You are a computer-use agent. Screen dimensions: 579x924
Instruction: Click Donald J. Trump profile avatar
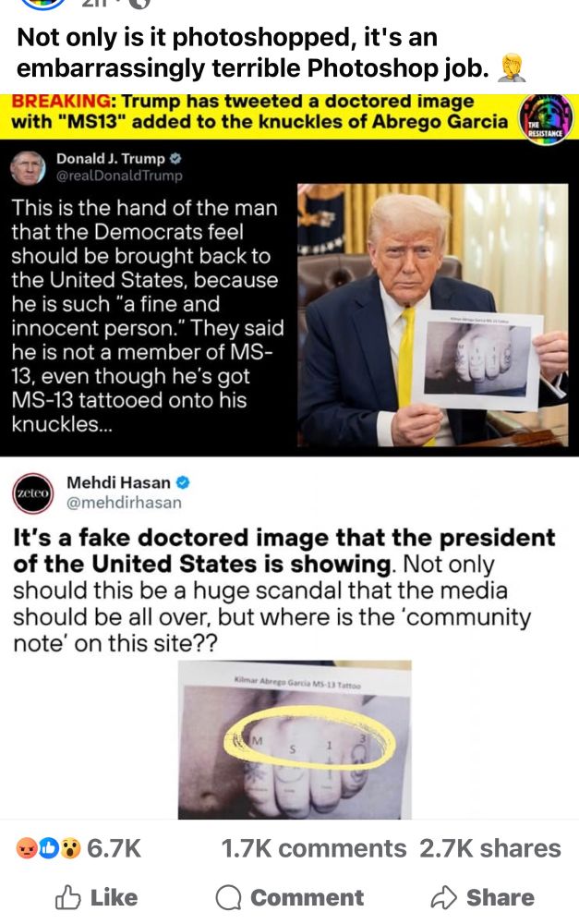pos(28,168)
